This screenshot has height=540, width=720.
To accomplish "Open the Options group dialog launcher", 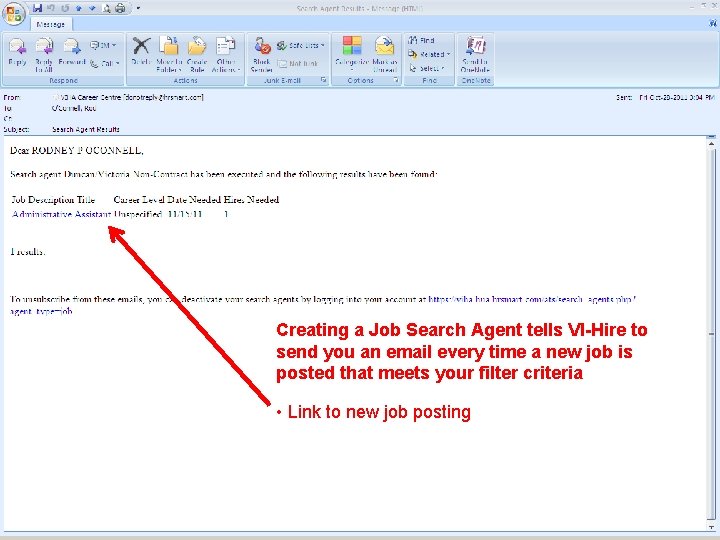I will (395, 80).
